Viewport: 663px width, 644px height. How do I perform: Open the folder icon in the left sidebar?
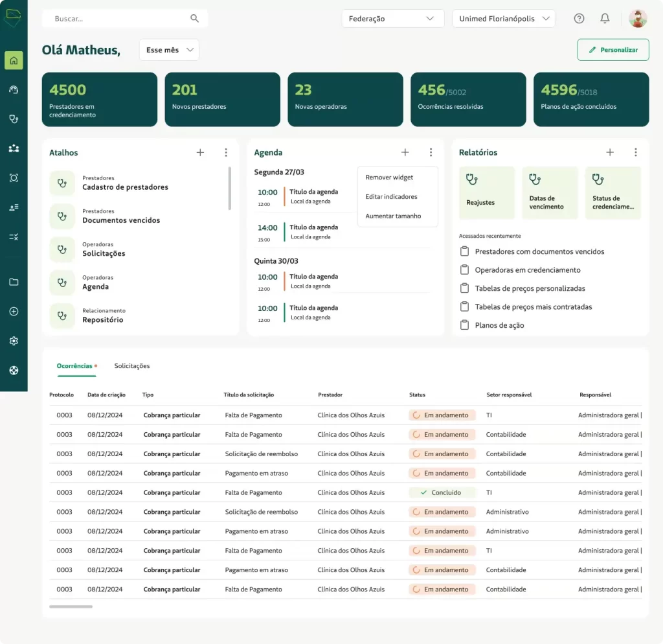pos(13,282)
